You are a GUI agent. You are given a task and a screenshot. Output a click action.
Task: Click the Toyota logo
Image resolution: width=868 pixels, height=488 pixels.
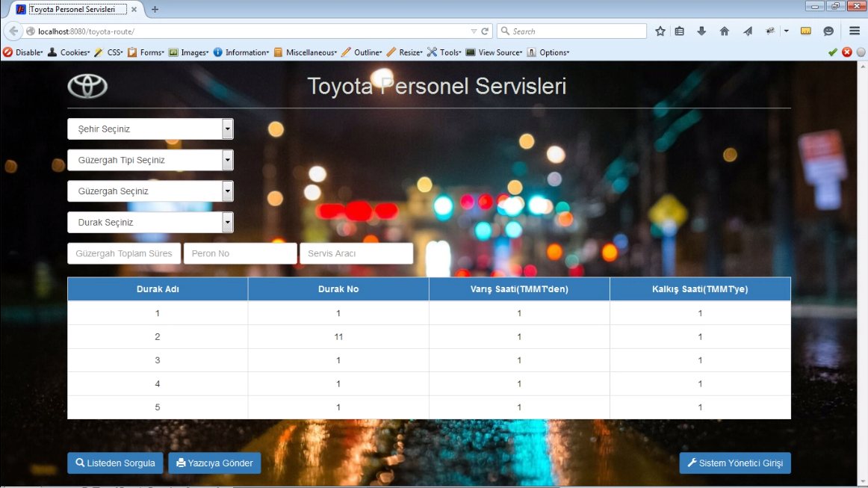pyautogui.click(x=87, y=86)
